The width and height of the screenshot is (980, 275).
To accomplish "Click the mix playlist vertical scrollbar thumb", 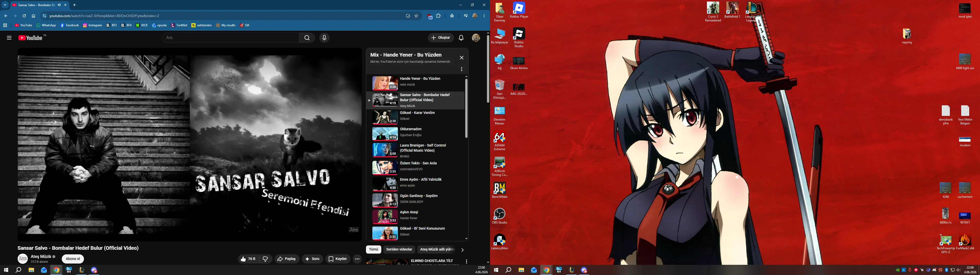I will [x=467, y=108].
